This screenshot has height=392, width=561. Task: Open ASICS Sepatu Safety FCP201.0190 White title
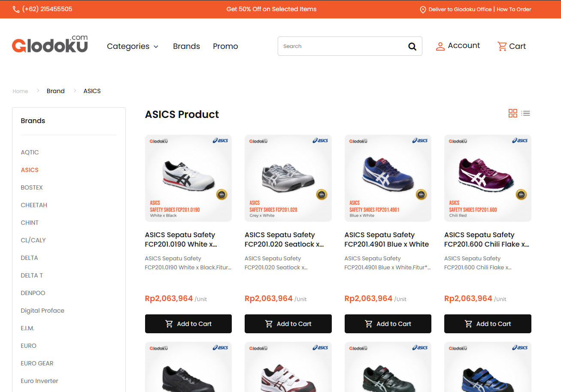pos(181,240)
